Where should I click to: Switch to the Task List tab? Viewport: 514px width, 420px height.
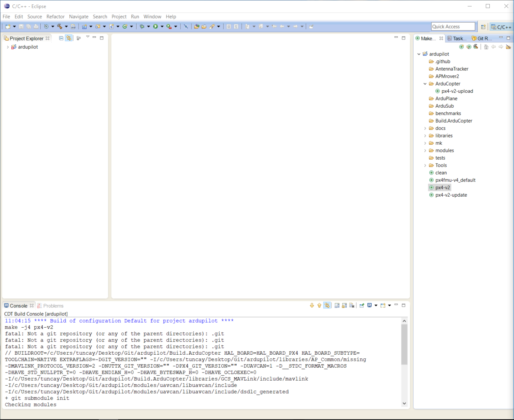(457, 39)
